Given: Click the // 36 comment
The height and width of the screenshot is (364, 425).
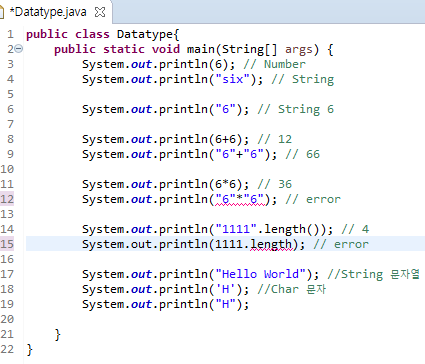Looking at the screenshot, I should (274, 184).
